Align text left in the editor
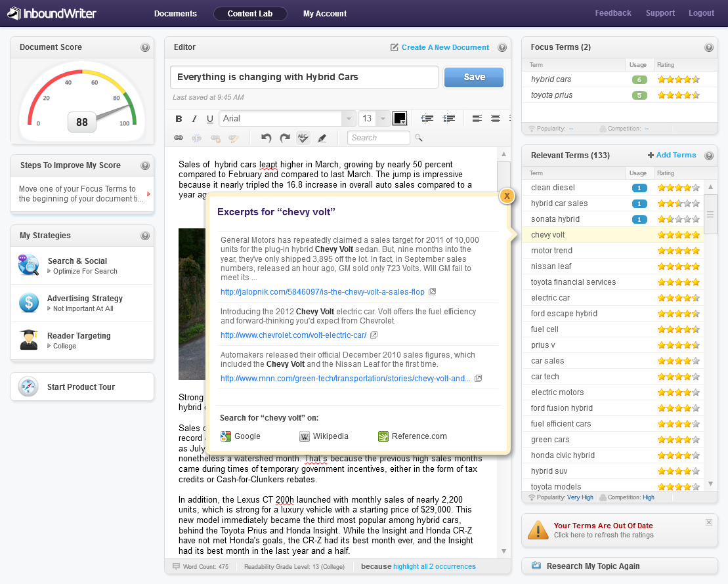The height and width of the screenshot is (584, 728). [x=477, y=118]
